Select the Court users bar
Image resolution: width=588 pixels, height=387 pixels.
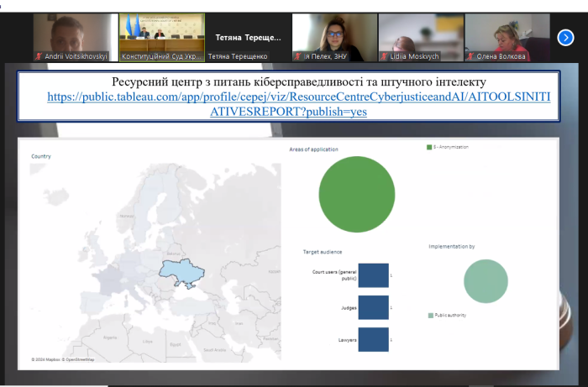[373, 275]
